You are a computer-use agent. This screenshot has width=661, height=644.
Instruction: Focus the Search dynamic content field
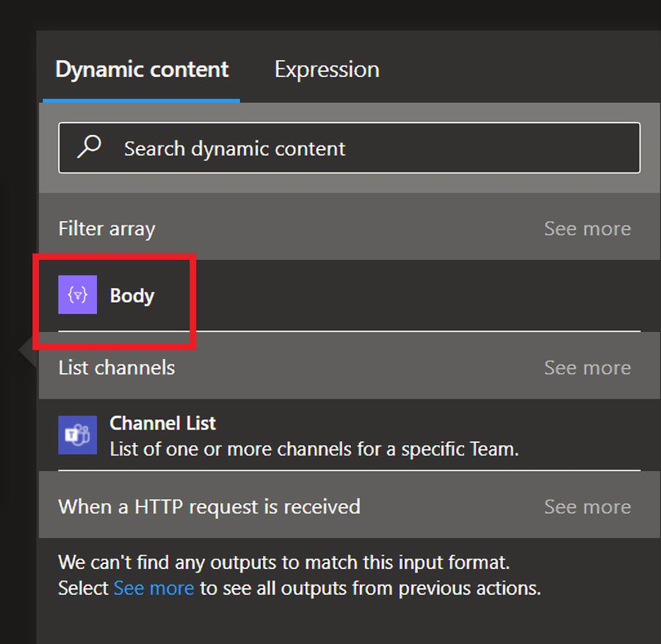tap(367, 148)
